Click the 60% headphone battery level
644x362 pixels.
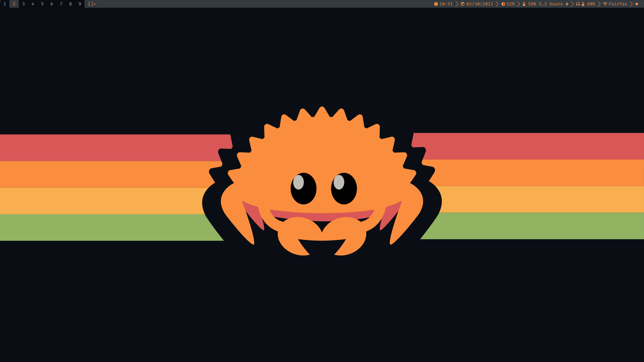[x=591, y=4]
